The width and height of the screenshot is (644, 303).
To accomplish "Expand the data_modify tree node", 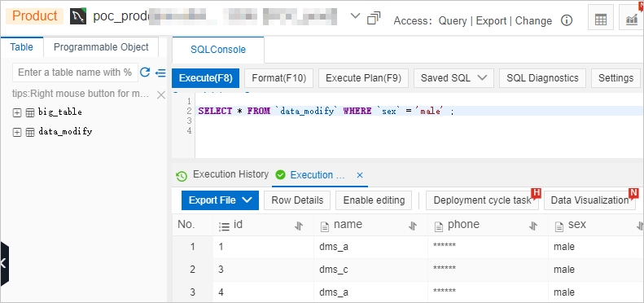I will (x=17, y=133).
